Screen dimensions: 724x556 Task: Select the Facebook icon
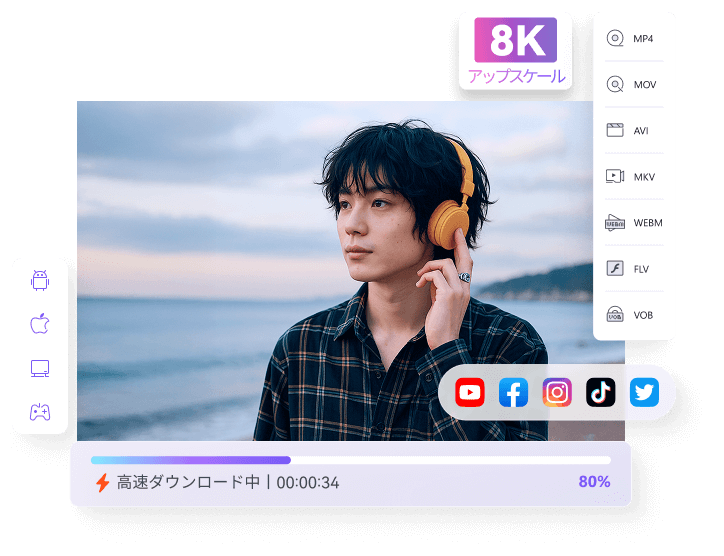point(513,393)
